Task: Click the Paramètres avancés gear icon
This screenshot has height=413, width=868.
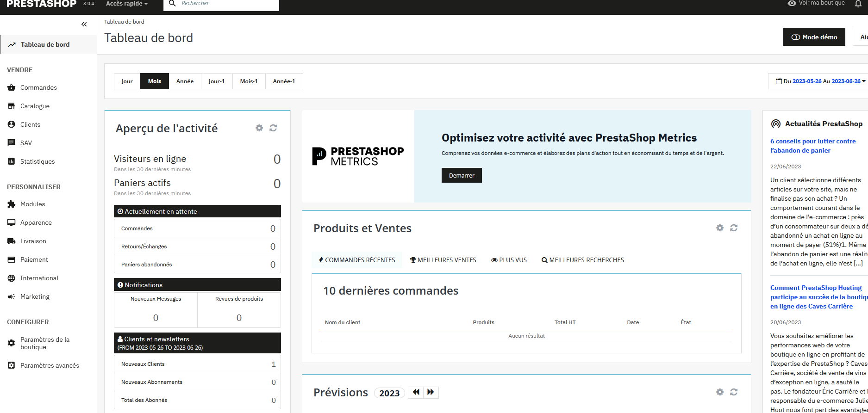Action: point(12,365)
